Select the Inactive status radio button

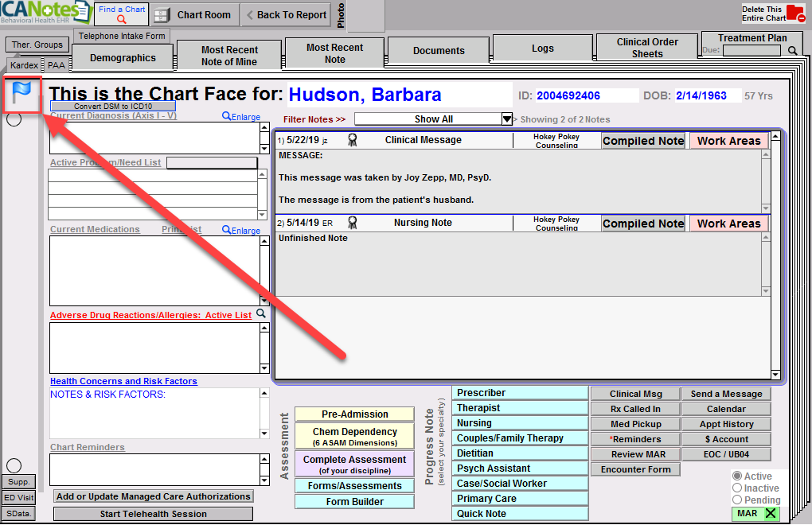coord(737,488)
